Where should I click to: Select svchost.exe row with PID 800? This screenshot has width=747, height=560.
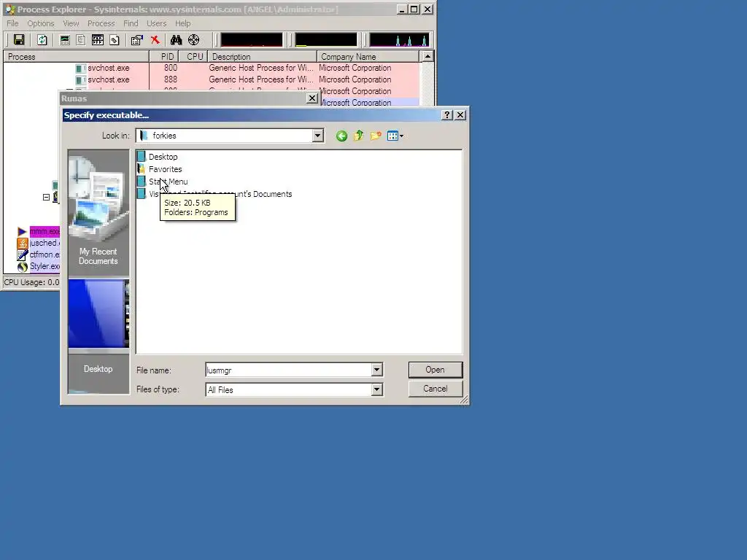click(212, 68)
